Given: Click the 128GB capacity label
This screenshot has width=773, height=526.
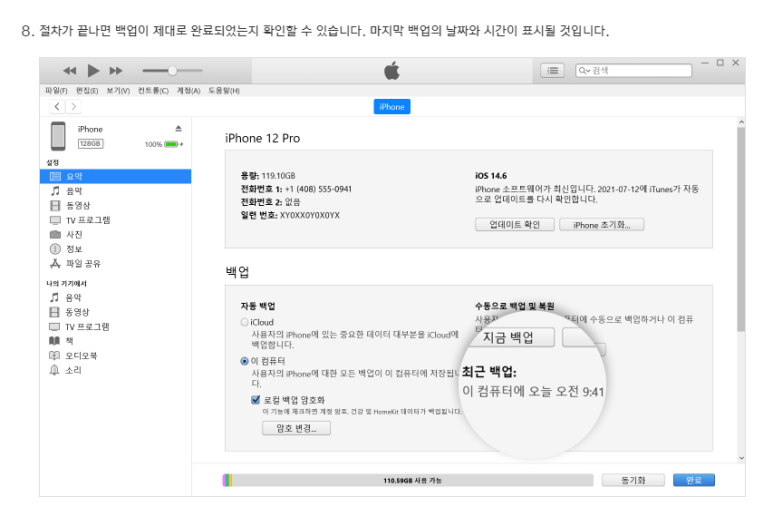Looking at the screenshot, I should coord(90,143).
